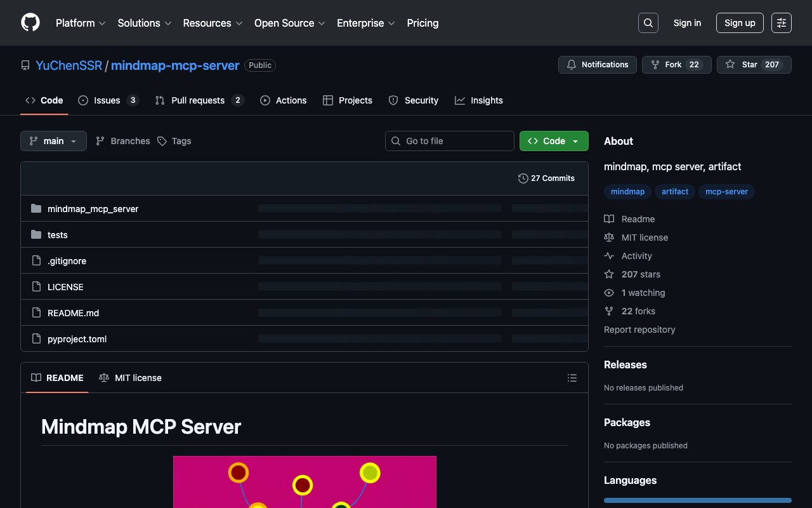This screenshot has height=508, width=812.
Task: Click the Sign up button
Action: 740,23
